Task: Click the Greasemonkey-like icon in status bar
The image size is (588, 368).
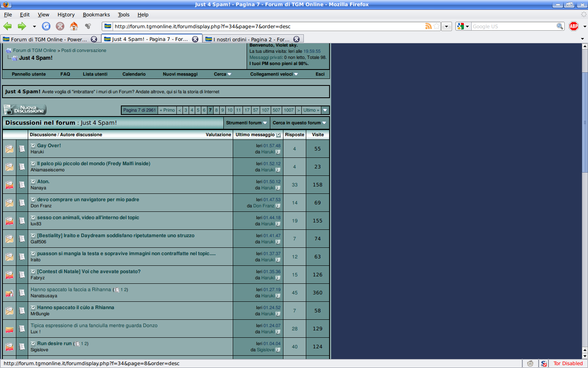Action: [x=530, y=364]
